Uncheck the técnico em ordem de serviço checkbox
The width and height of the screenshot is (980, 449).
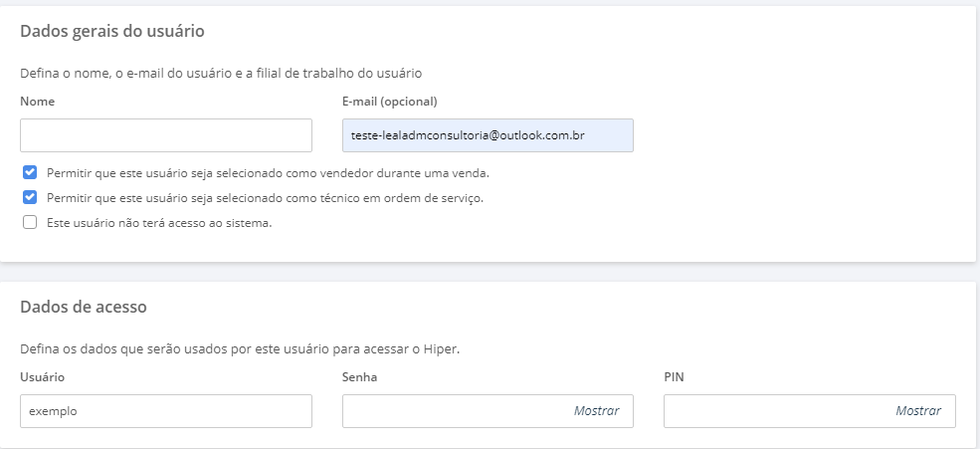pyautogui.click(x=30, y=197)
